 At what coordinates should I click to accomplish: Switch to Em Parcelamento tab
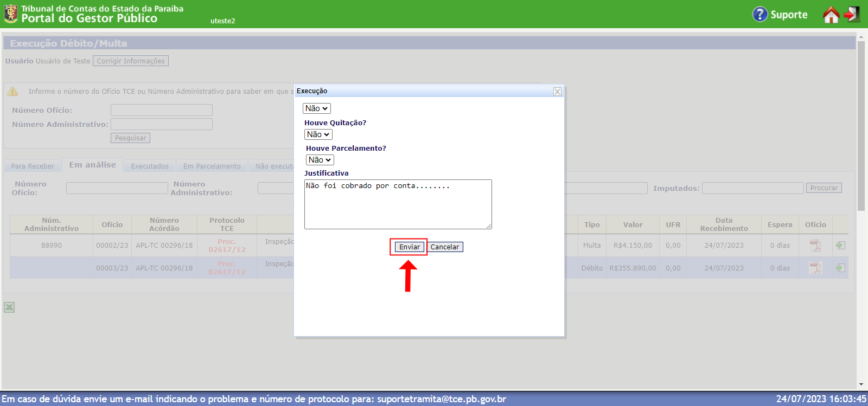click(212, 166)
